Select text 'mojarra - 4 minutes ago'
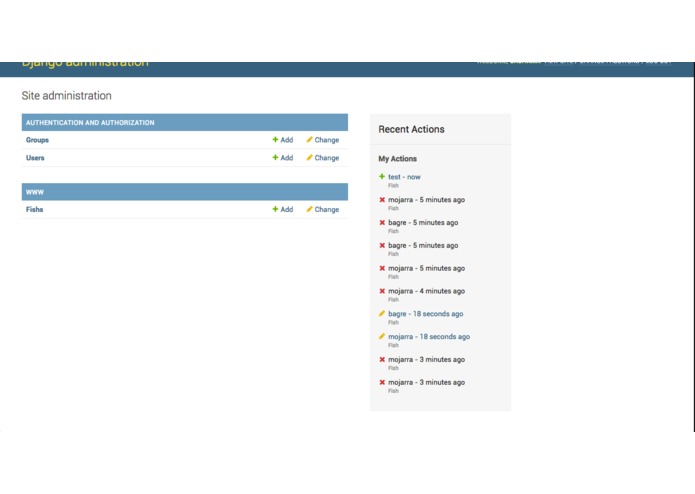Image resolution: width=695 pixels, height=494 pixels. [x=426, y=291]
